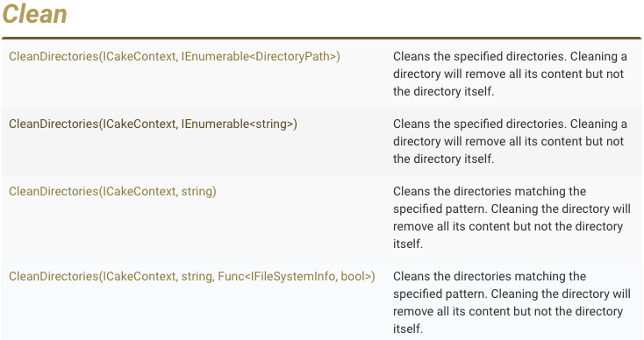Click the word "itself." ending the fourth description

[x=408, y=329]
